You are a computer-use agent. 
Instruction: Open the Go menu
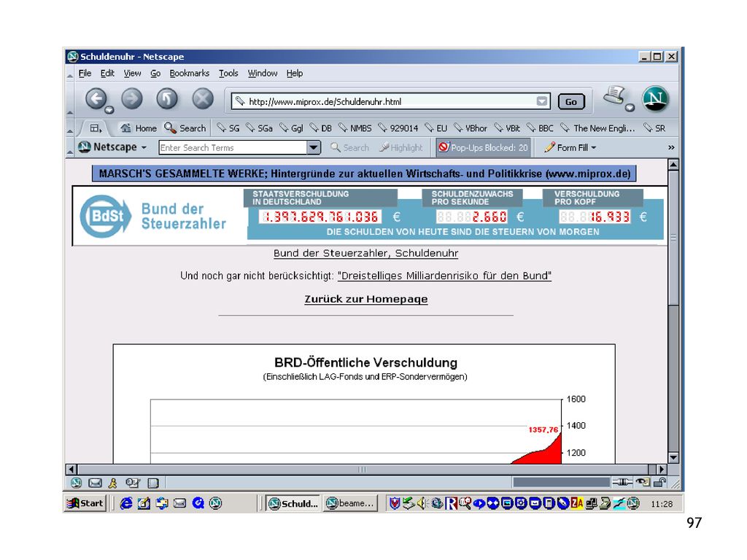click(155, 74)
